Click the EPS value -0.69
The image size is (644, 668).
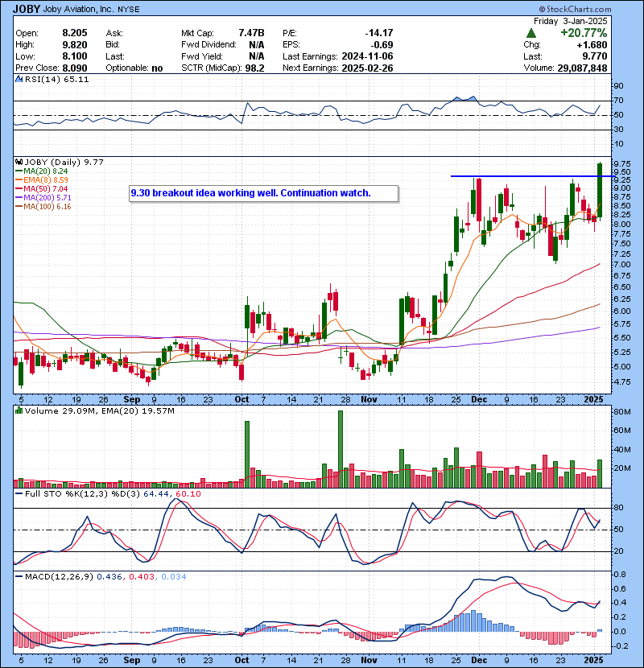coord(382,45)
